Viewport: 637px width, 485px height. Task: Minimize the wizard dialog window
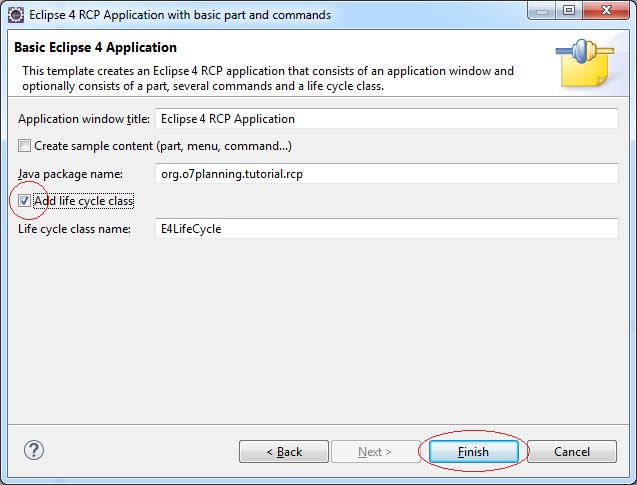point(542,10)
